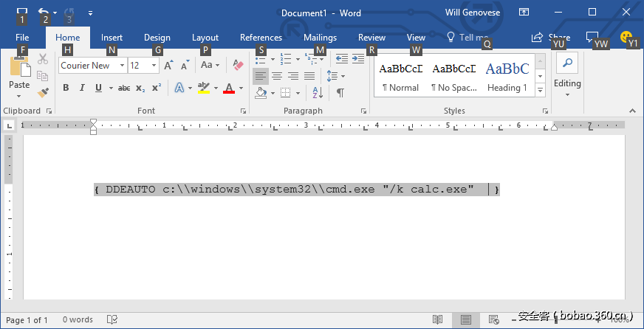Click the Show/Hide paragraph marks icon
Viewport: 644px width, 329px height.
pos(340,93)
